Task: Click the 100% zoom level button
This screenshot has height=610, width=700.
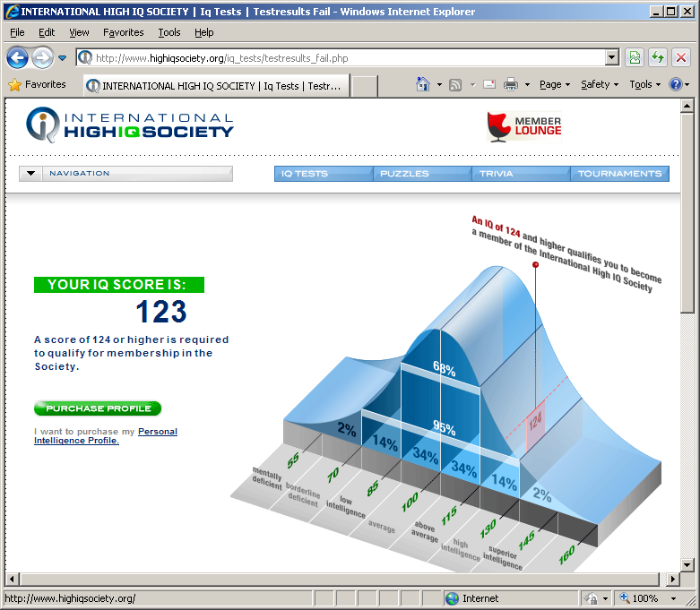Action: pos(640,598)
